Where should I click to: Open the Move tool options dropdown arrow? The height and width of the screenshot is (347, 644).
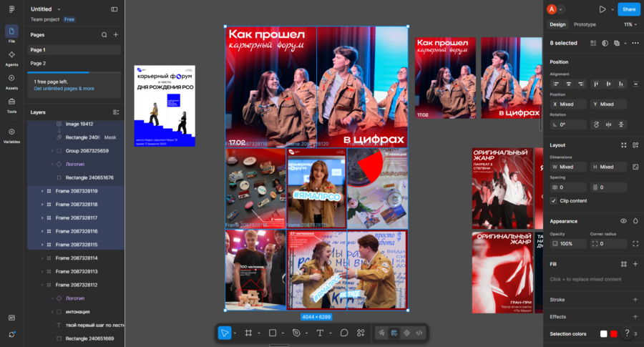click(235, 333)
